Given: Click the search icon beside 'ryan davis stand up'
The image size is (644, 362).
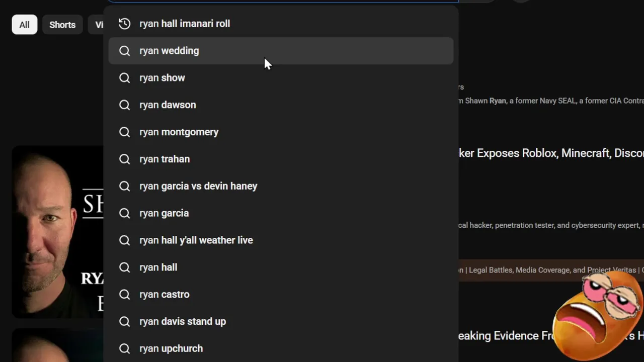Looking at the screenshot, I should pos(124,322).
